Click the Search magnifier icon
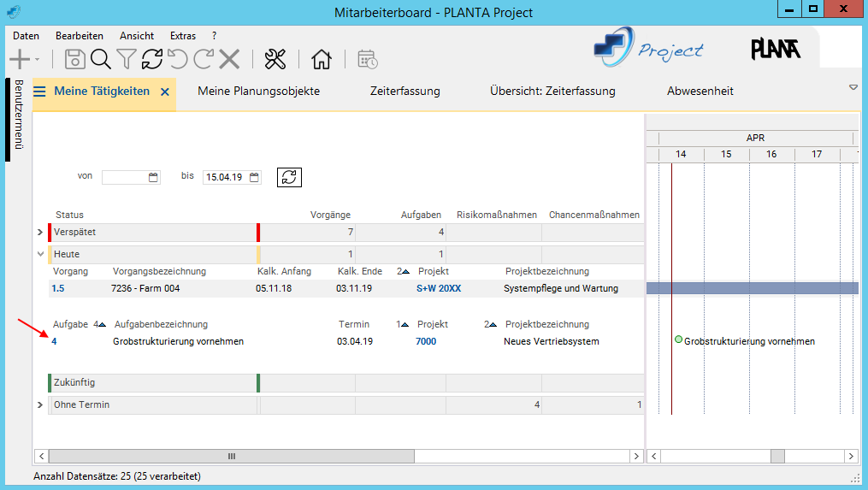 coord(101,59)
